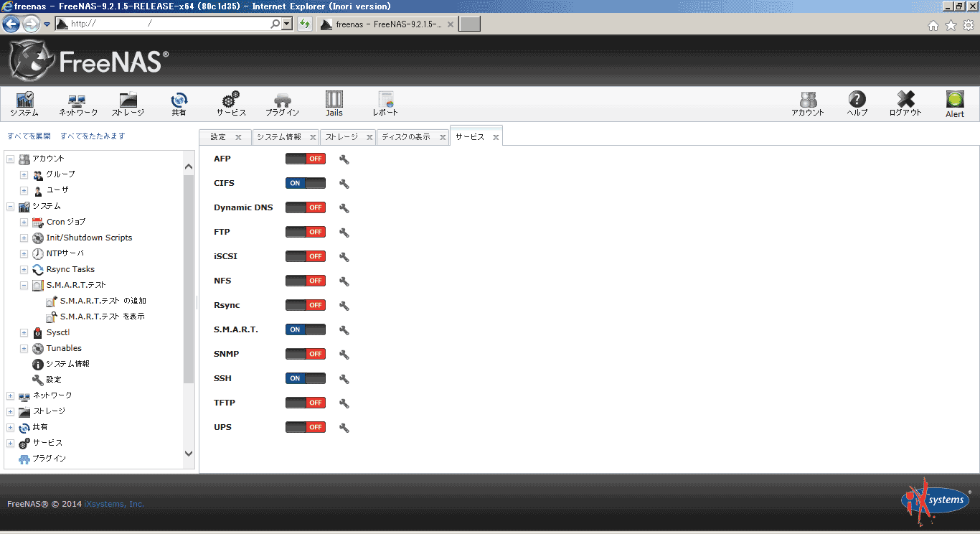
Task: Enable the Rsync service toggle
Action: 306,305
